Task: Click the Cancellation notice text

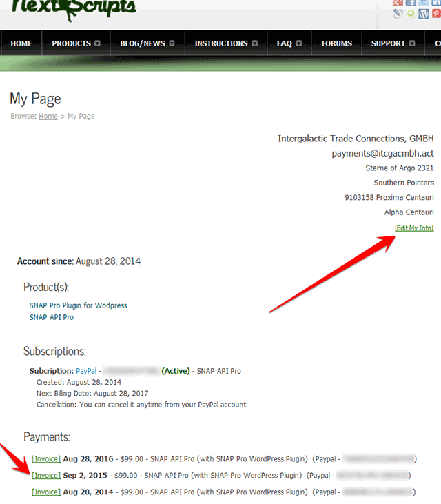Action: [x=141, y=405]
